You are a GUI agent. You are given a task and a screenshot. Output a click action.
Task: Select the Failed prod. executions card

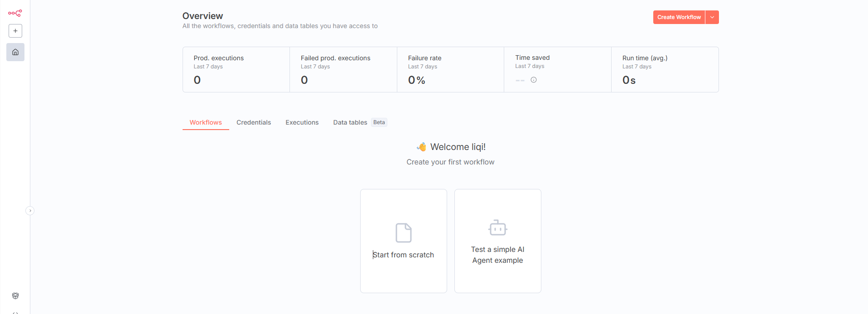[343, 70]
